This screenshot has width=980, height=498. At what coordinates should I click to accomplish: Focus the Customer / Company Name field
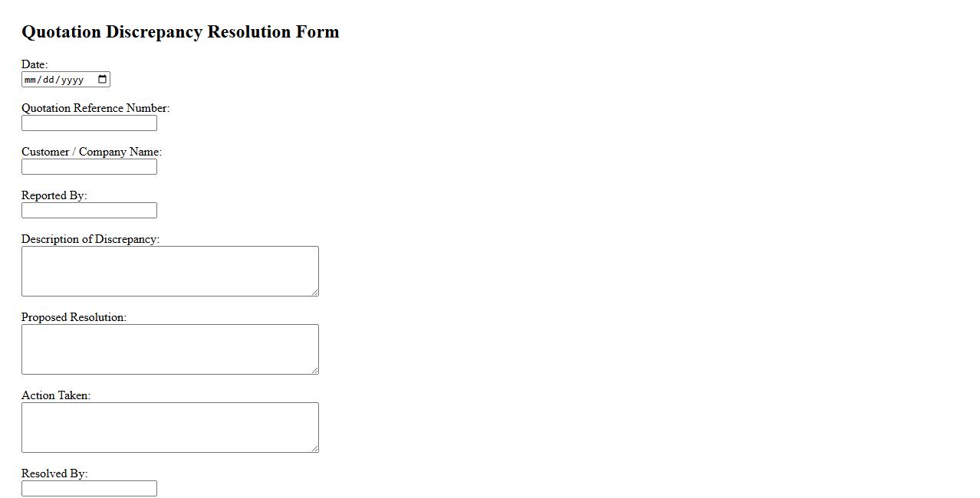point(89,167)
